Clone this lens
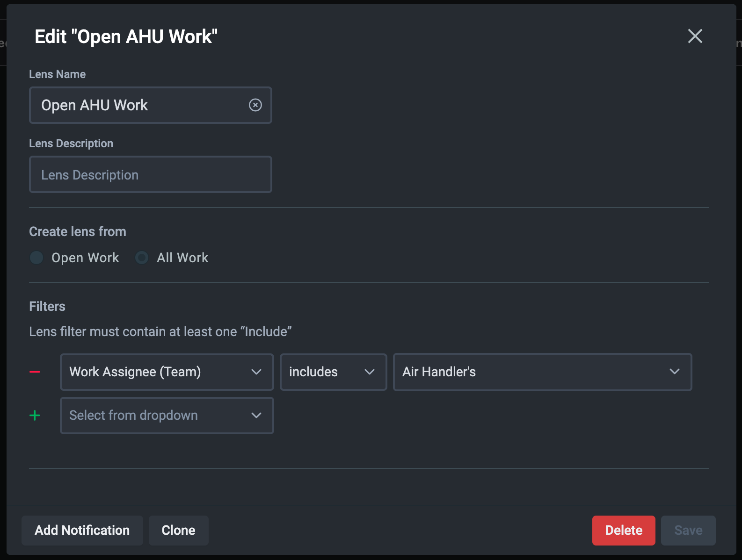The width and height of the screenshot is (742, 560). pyautogui.click(x=178, y=530)
